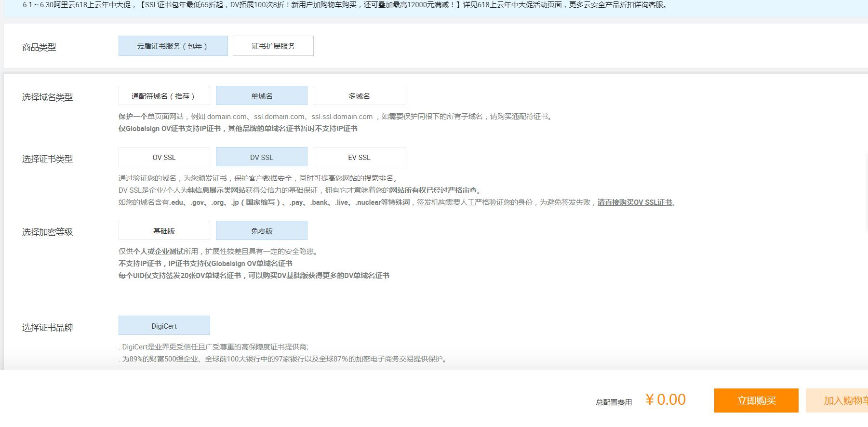Select 云盾证书服务（包年）product type
This screenshot has width=868, height=427.
pyautogui.click(x=173, y=46)
